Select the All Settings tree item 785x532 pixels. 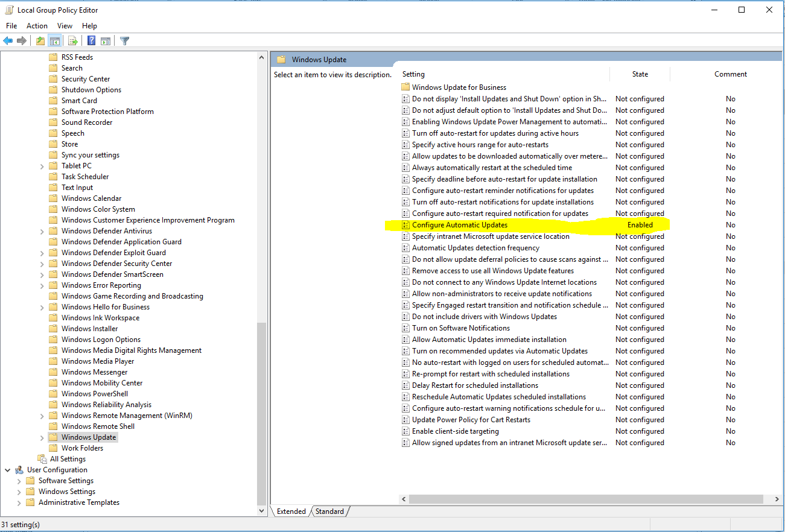(x=68, y=459)
